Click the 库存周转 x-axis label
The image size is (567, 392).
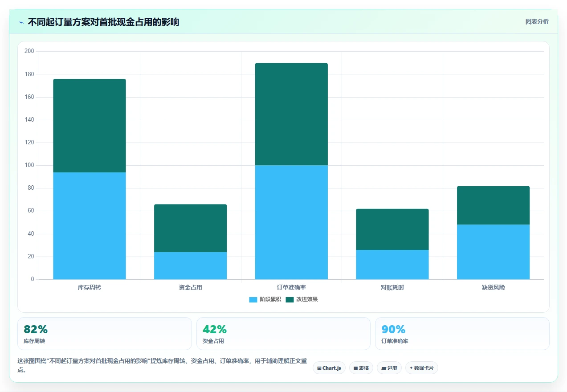pyautogui.click(x=90, y=288)
